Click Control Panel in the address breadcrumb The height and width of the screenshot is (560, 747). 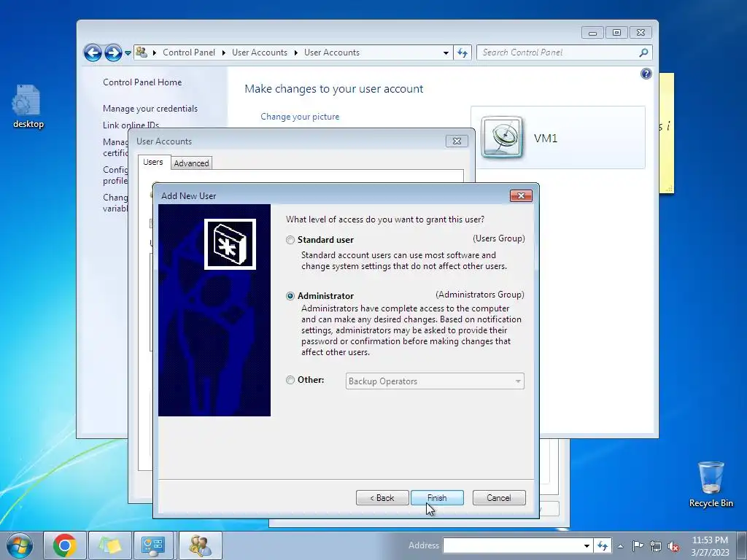point(189,52)
